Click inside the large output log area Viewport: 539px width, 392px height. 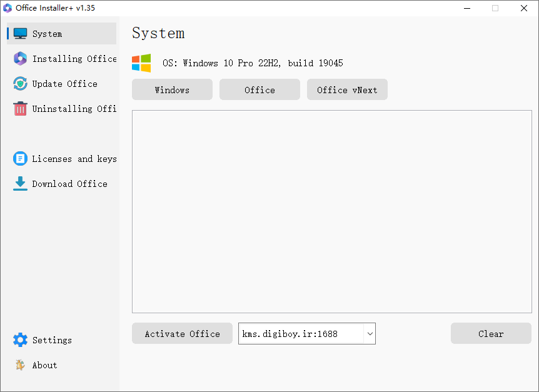[331, 211]
